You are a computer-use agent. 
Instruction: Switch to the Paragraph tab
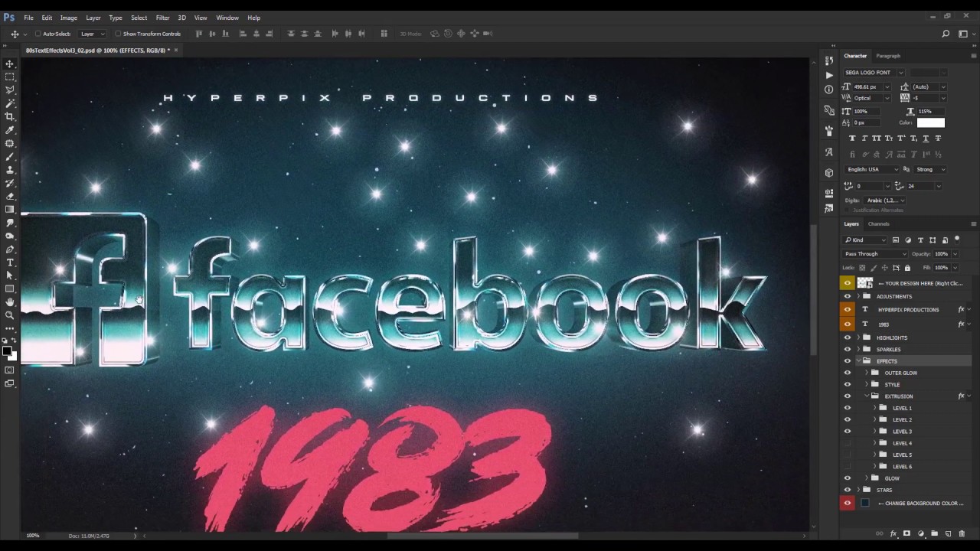tap(888, 56)
